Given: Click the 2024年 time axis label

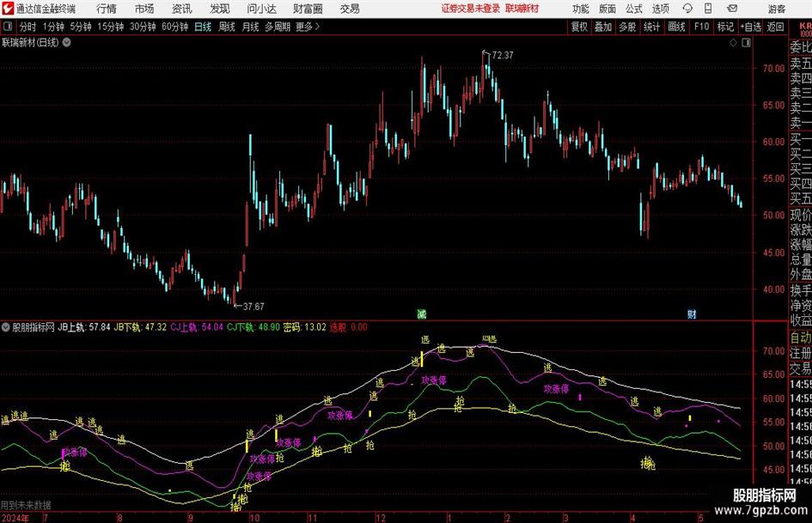Looking at the screenshot, I should click(15, 518).
